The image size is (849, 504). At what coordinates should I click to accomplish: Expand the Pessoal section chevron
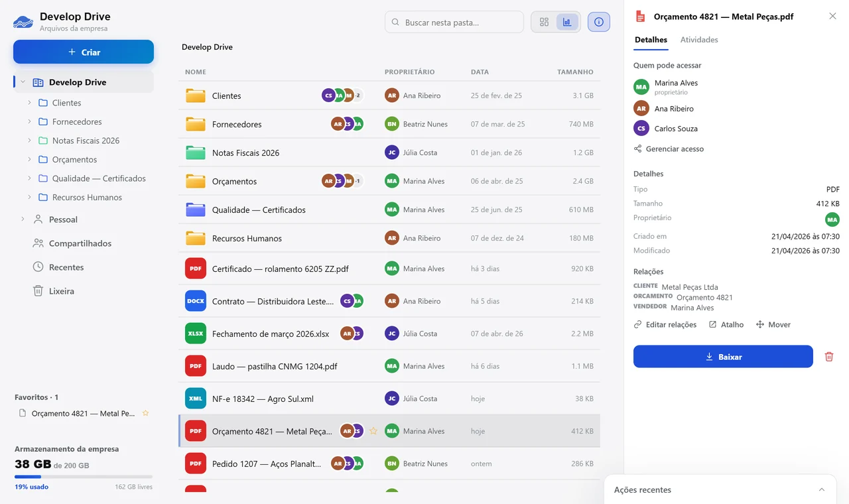point(23,220)
